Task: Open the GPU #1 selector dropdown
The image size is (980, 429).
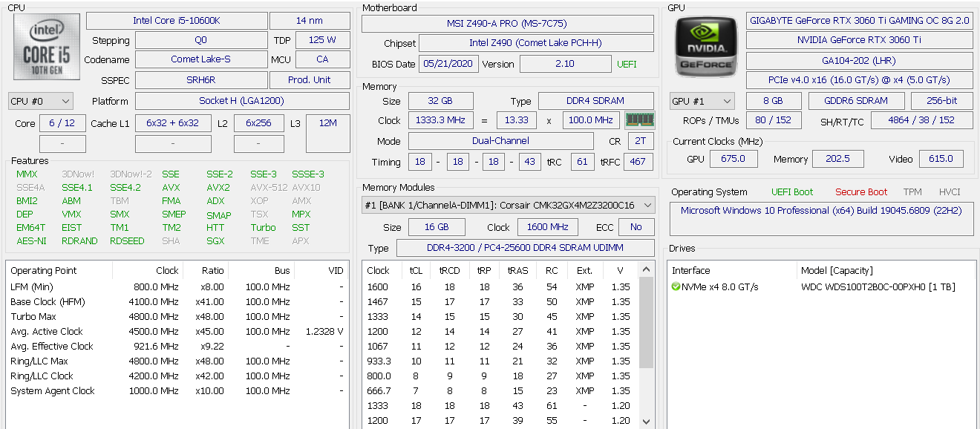Action: coord(702,101)
